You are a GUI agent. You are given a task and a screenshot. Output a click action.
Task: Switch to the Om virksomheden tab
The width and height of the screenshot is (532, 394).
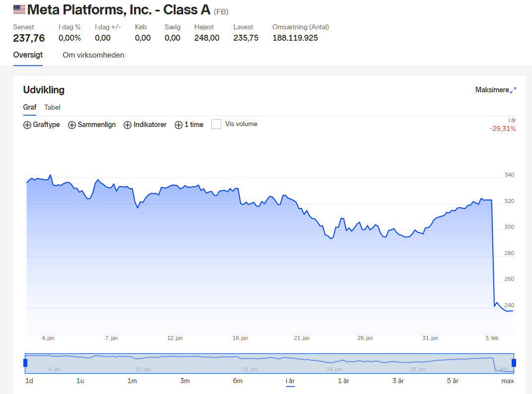pos(93,55)
